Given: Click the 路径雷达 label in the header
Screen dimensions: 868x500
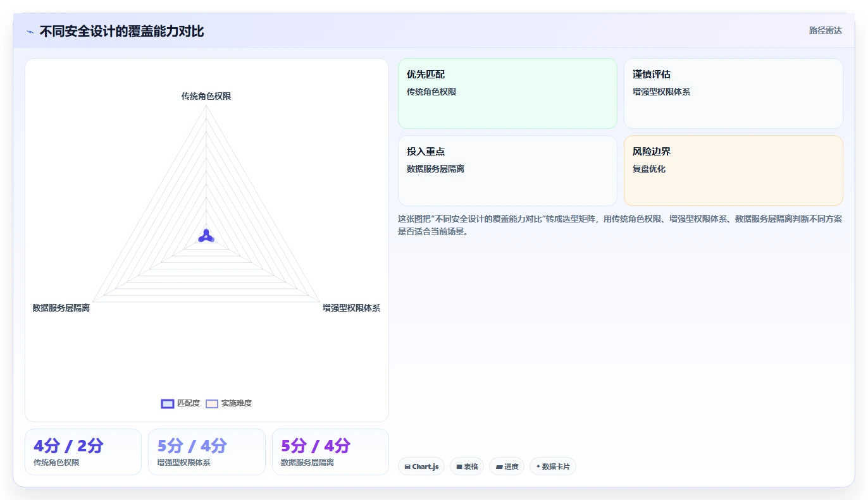Looking at the screenshot, I should (x=825, y=30).
